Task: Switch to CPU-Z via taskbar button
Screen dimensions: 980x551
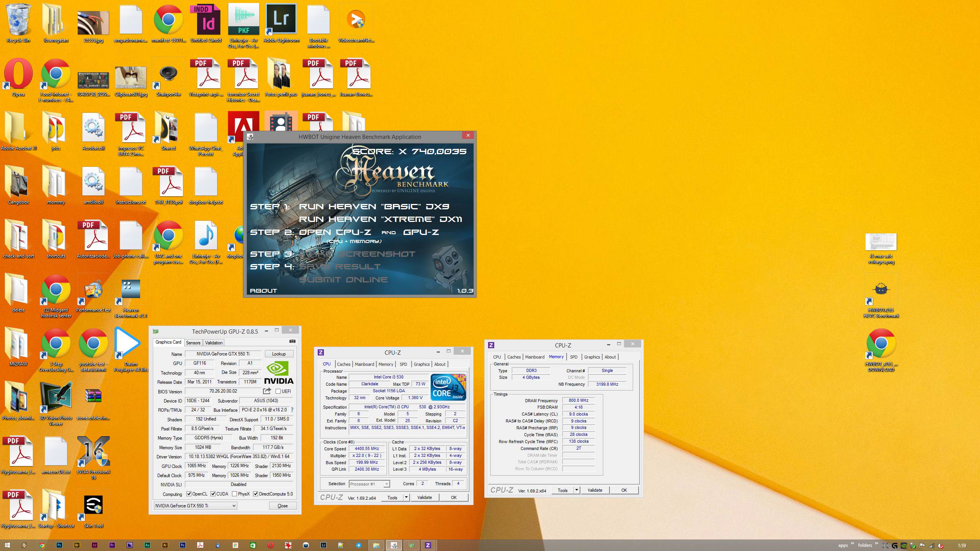Action: [428, 545]
